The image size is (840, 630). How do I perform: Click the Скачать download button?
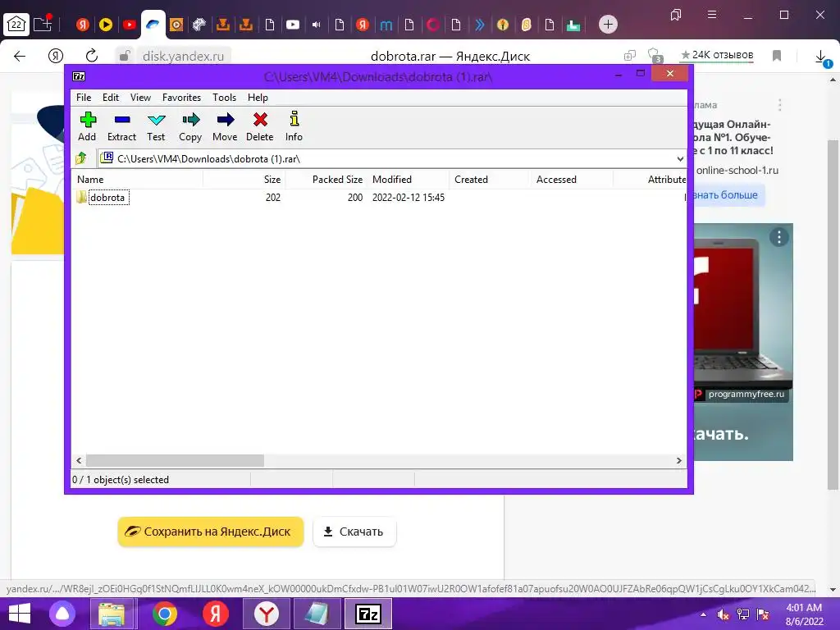[354, 532]
